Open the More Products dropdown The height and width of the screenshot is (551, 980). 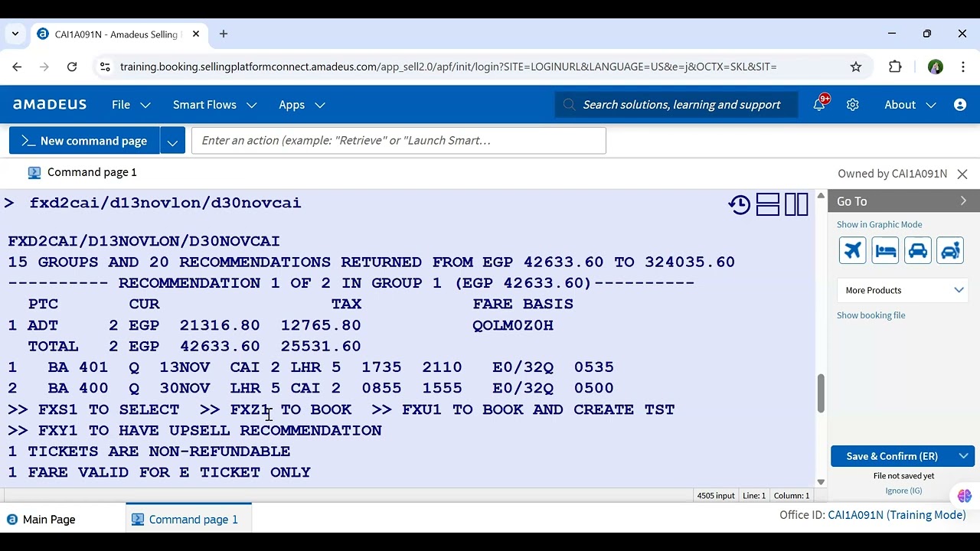[x=903, y=290]
